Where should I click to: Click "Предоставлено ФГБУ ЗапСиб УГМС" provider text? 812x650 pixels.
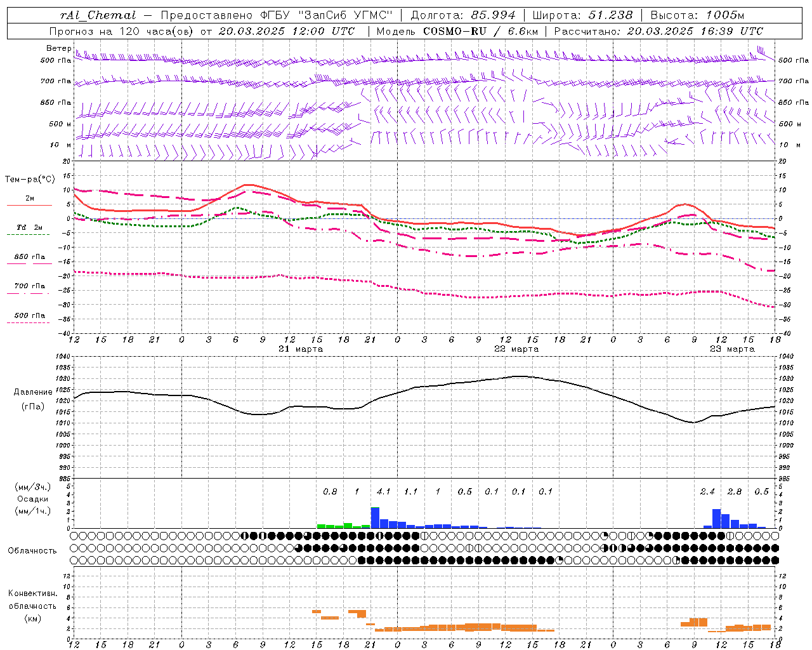click(277, 15)
